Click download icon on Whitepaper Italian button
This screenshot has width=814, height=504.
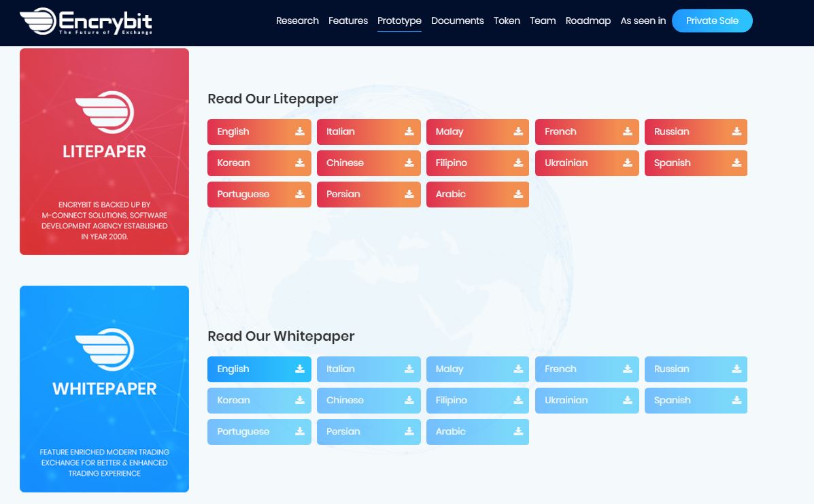tap(409, 369)
